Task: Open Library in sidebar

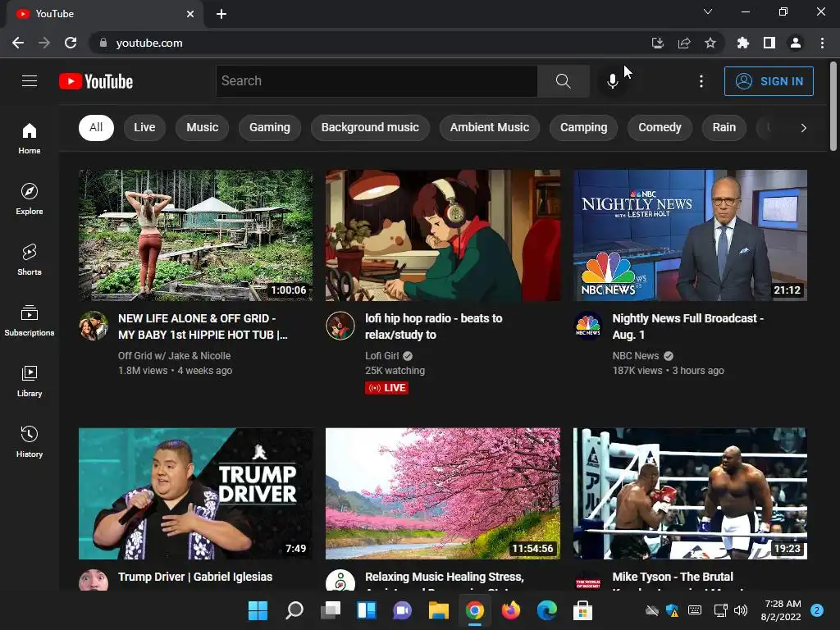Action: 30,381
